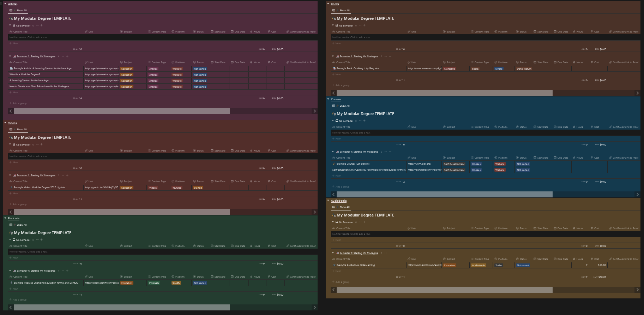Image resolution: width=644 pixels, height=315 pixels.
Task: Collapse the Semester 1 group in Podcasts
Action: point(10,271)
